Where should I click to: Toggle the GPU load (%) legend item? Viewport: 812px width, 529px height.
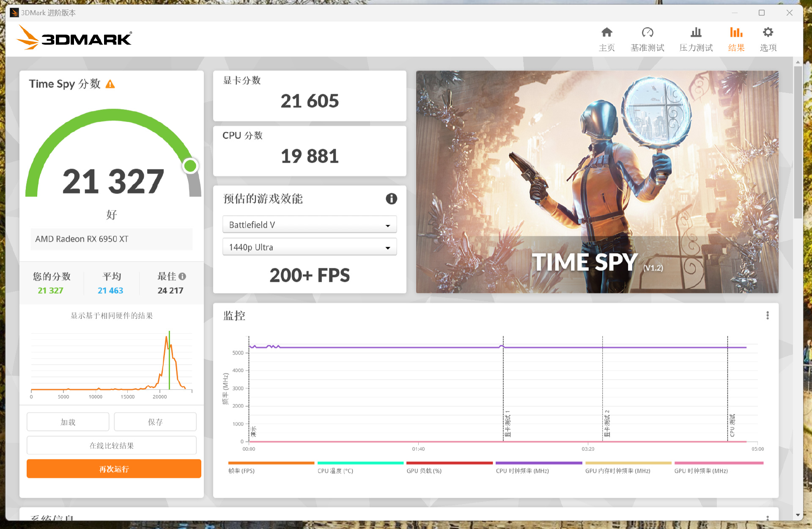(x=424, y=471)
